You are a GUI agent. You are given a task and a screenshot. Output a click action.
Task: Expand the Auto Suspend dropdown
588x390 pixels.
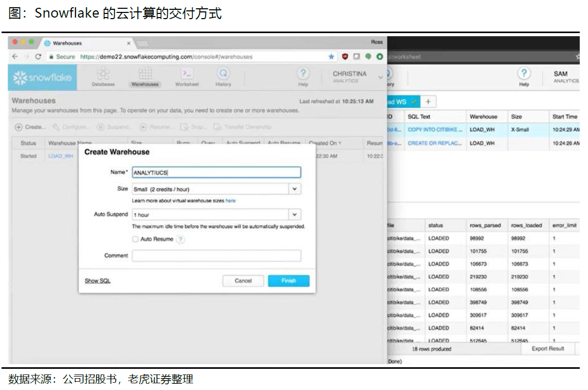295,215
